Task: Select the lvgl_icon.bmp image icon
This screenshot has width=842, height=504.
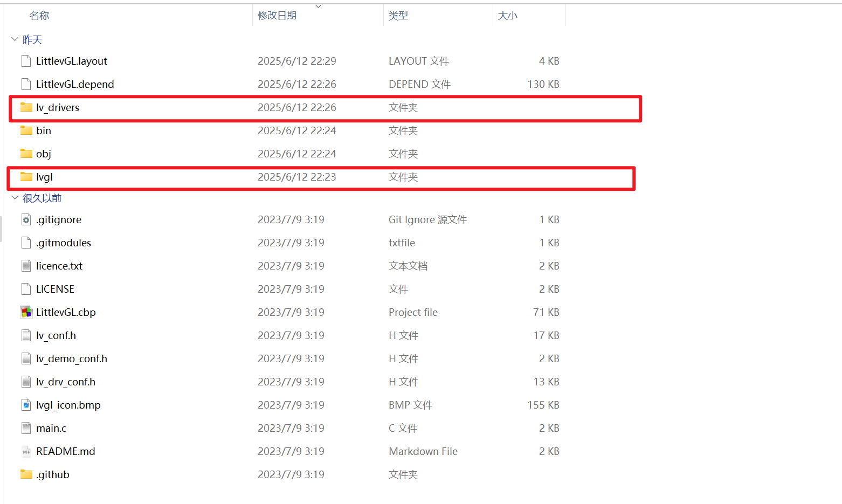Action: coord(26,405)
